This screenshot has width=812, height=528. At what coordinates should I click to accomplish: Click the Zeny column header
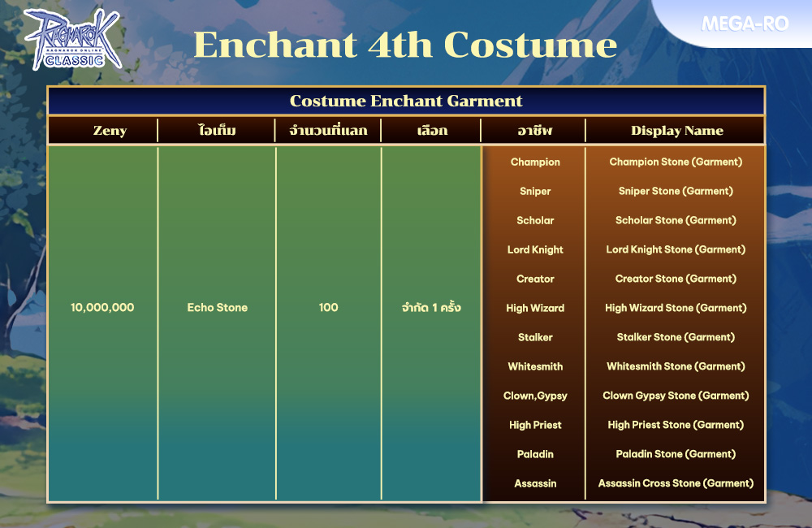tap(110, 131)
